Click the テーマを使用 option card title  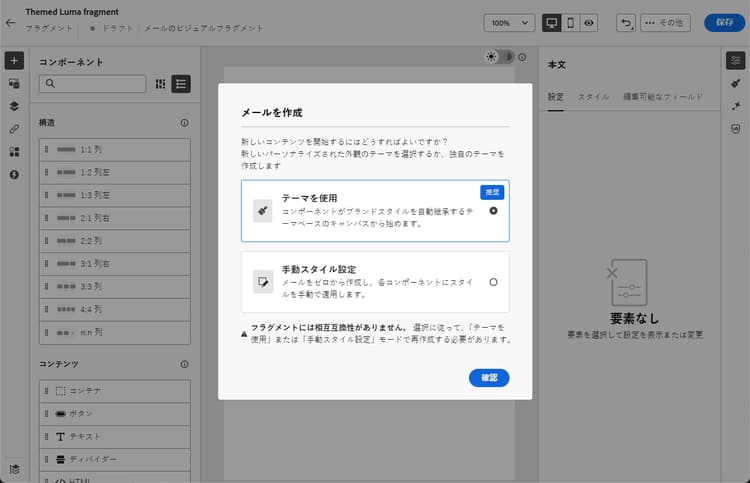(x=309, y=198)
